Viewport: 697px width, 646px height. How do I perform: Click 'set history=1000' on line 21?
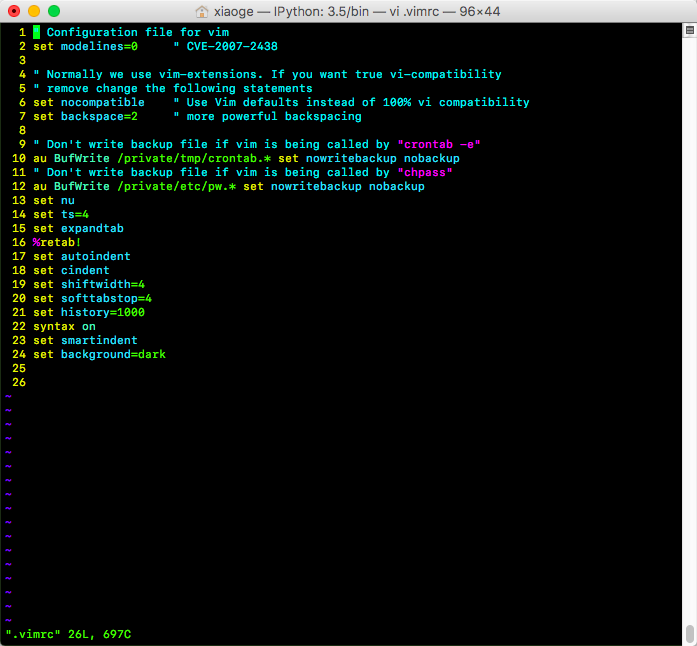89,313
